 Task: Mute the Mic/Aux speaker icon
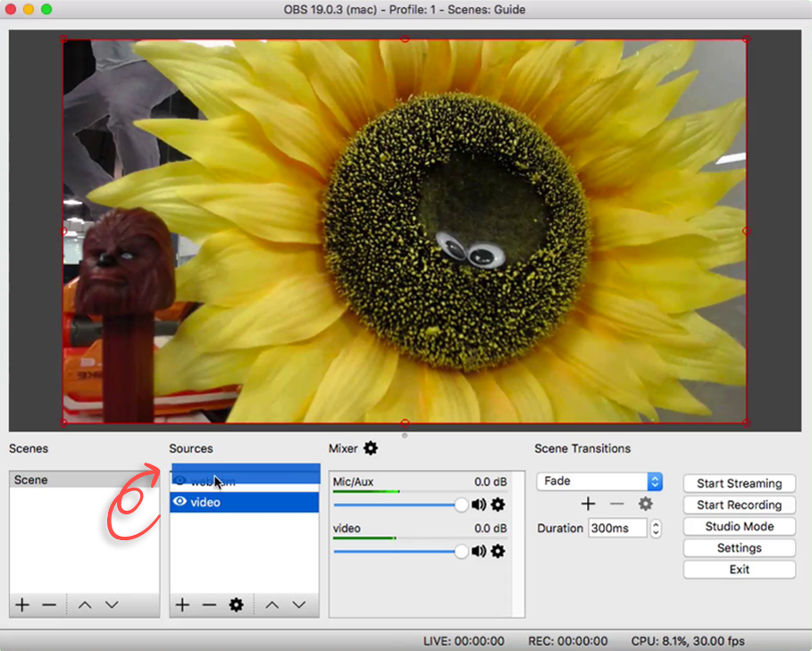click(x=479, y=505)
